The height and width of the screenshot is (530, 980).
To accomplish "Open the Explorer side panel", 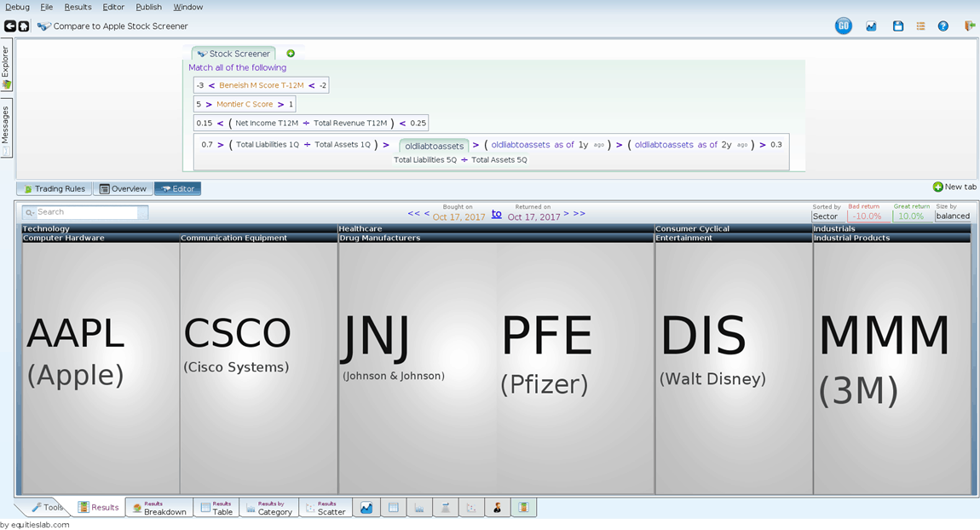I will 6,66.
